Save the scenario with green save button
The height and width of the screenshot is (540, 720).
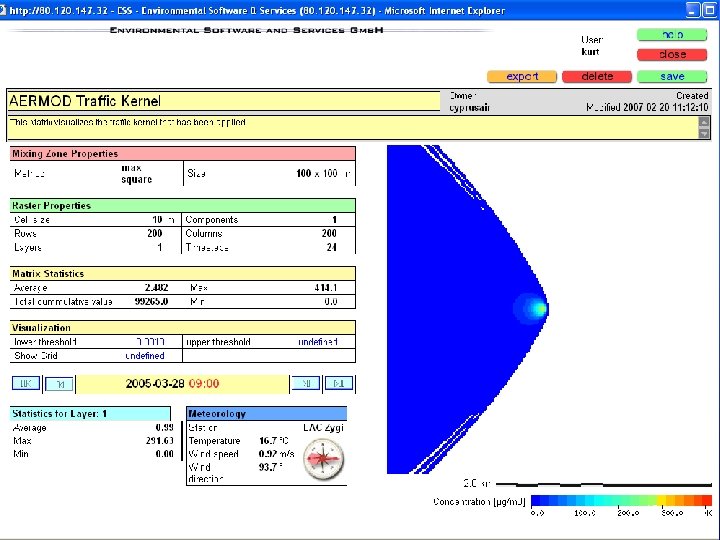coord(673,76)
